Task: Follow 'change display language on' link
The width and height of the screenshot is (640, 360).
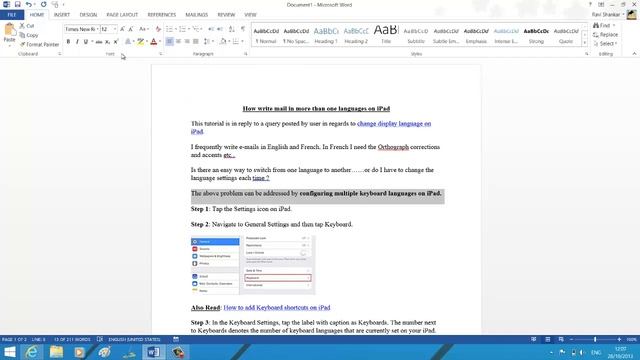Action: (x=394, y=124)
